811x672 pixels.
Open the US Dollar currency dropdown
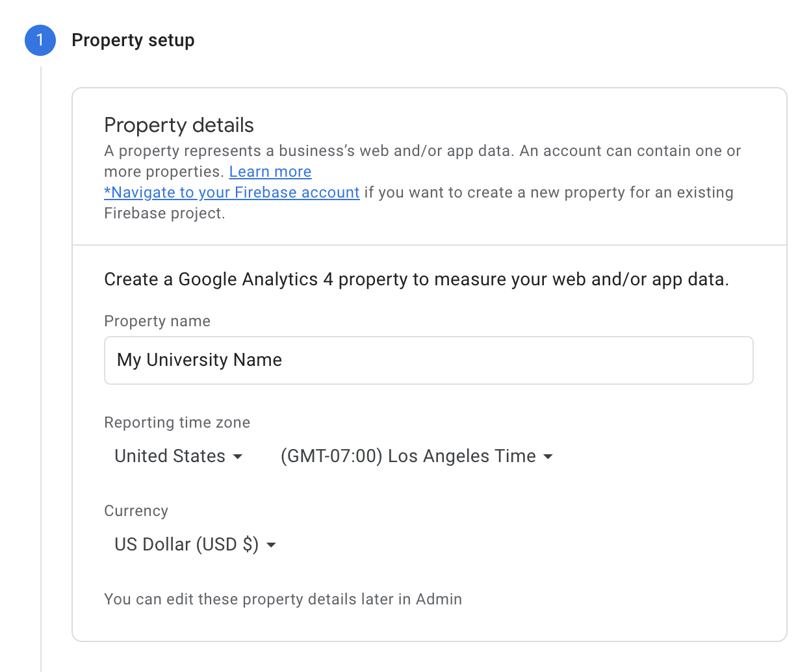196,545
